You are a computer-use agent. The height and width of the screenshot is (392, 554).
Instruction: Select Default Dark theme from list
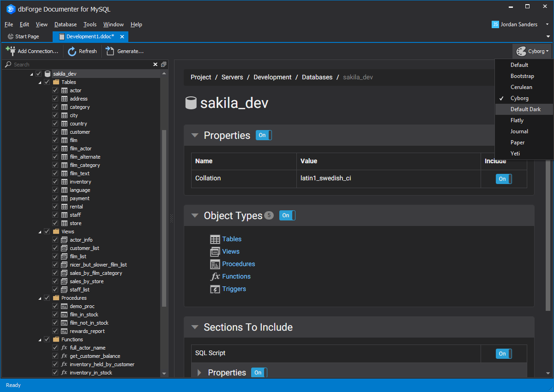[525, 109]
